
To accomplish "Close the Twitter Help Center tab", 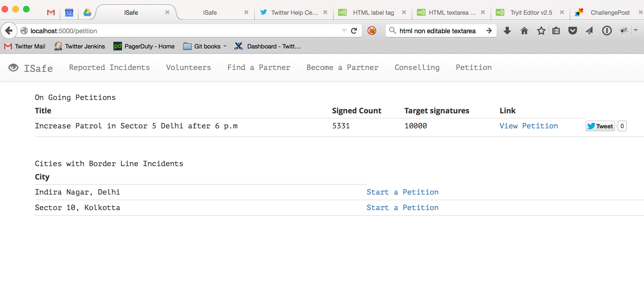I will 325,12.
